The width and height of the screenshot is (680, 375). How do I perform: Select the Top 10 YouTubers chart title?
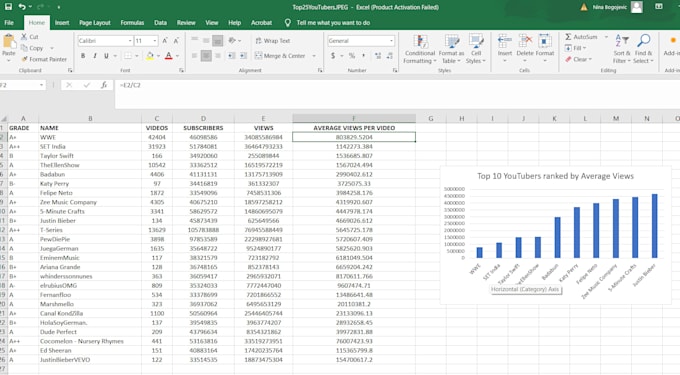(x=555, y=176)
